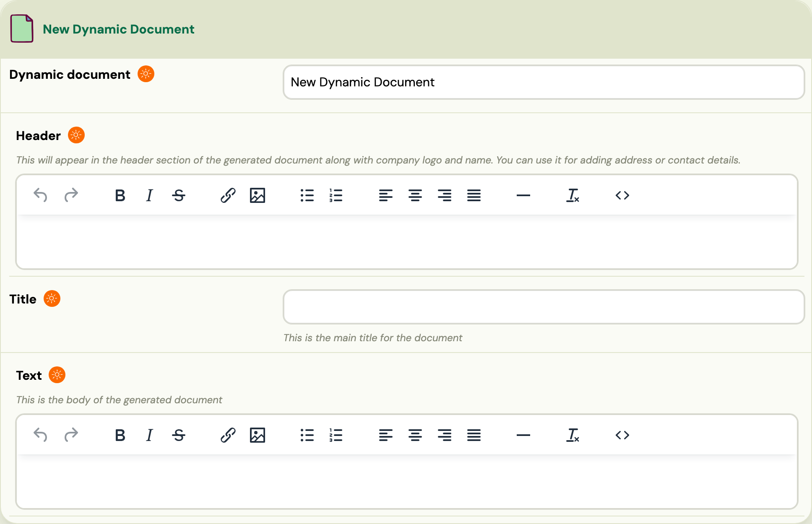Click the green document icon in page header
The height and width of the screenshot is (524, 812).
point(22,29)
